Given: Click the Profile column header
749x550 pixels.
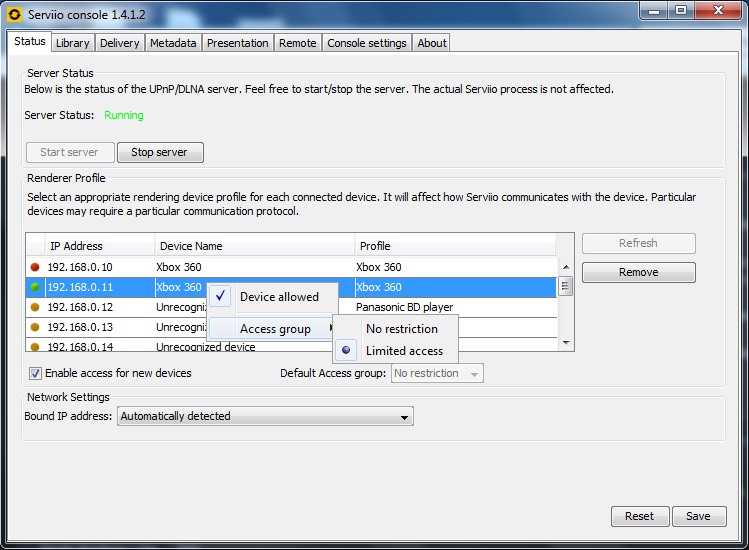Looking at the screenshot, I should pos(455,246).
